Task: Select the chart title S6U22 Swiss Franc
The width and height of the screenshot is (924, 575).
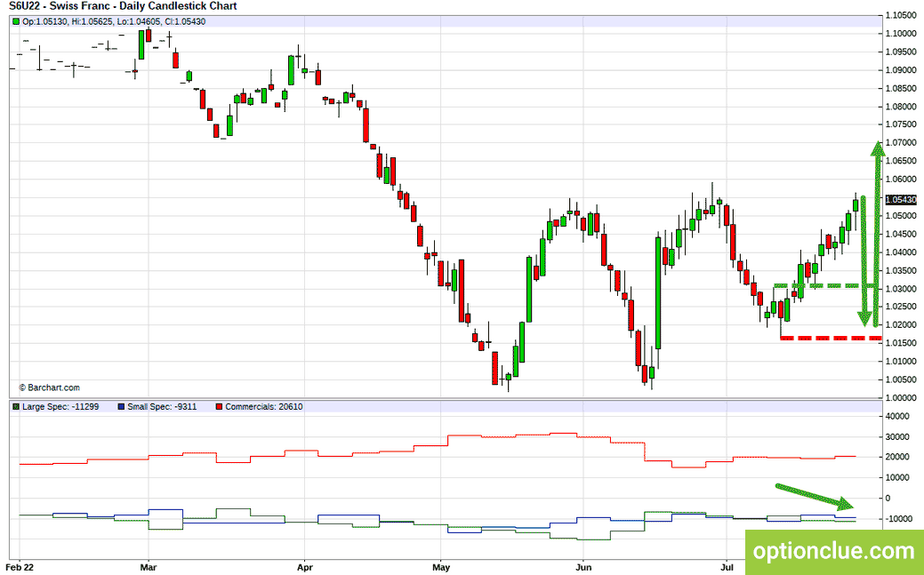Action: click(x=123, y=6)
